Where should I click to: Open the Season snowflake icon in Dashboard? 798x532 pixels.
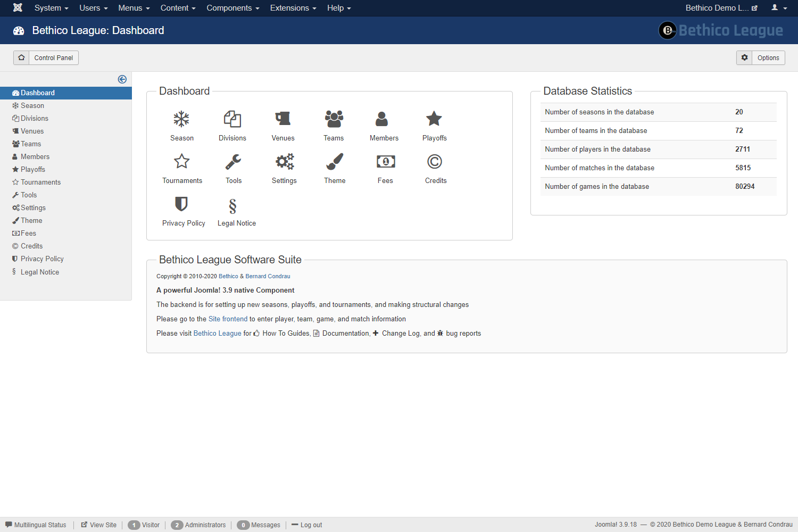point(181,119)
